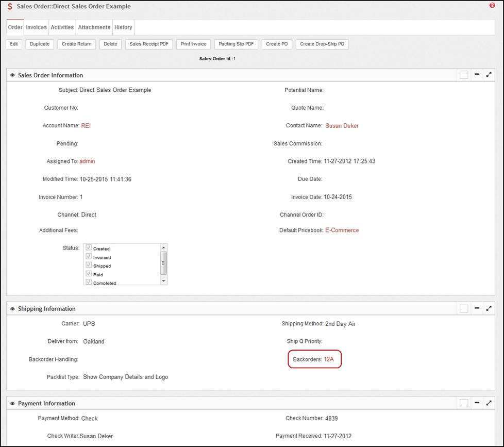Maximize the Sales Order Information panel
Screen dimensions: 504x447
[x=489, y=75]
